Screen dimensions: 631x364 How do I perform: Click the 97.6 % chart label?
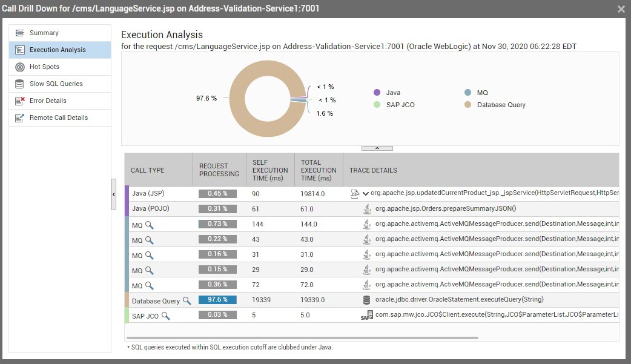tap(206, 98)
